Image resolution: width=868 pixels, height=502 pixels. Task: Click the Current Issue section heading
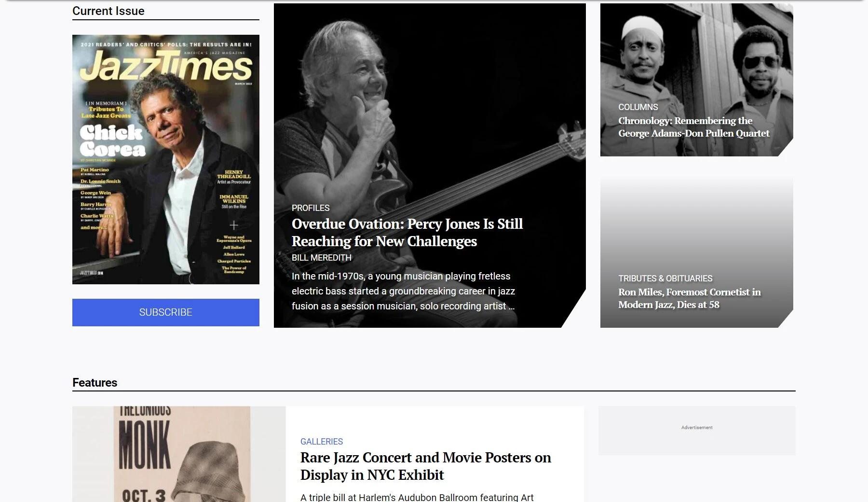108,11
